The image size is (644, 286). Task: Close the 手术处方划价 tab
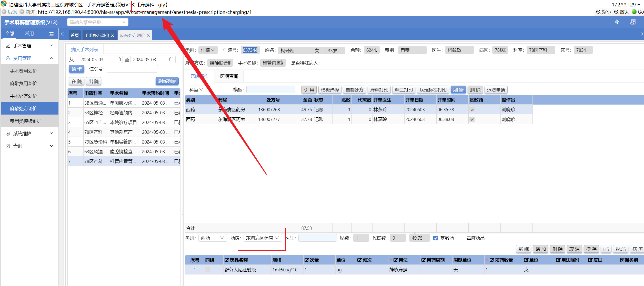(113, 35)
